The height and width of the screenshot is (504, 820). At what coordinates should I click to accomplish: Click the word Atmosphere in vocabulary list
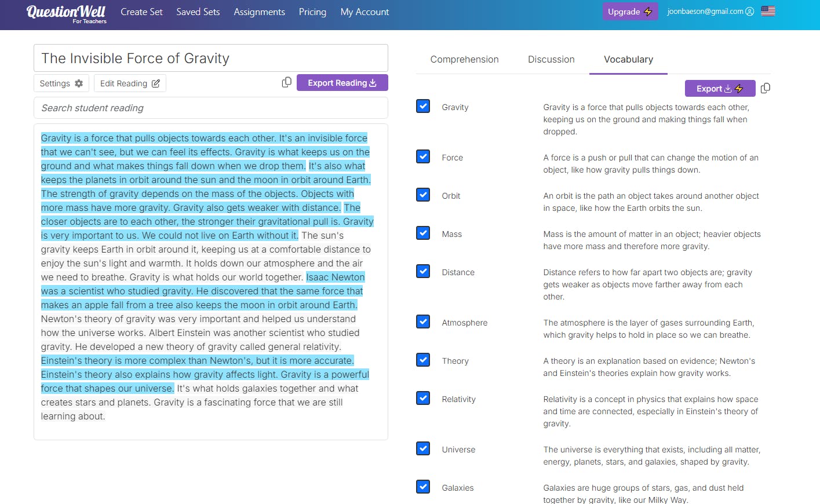[x=464, y=323]
